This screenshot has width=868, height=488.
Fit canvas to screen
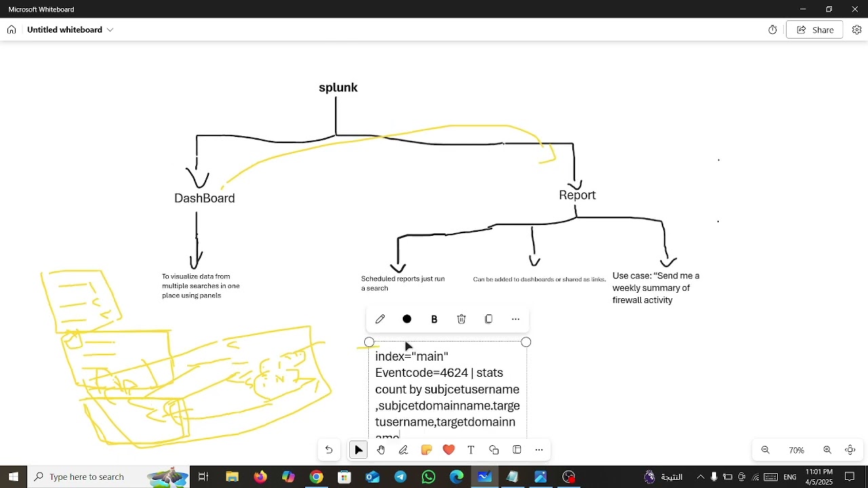coord(850,450)
